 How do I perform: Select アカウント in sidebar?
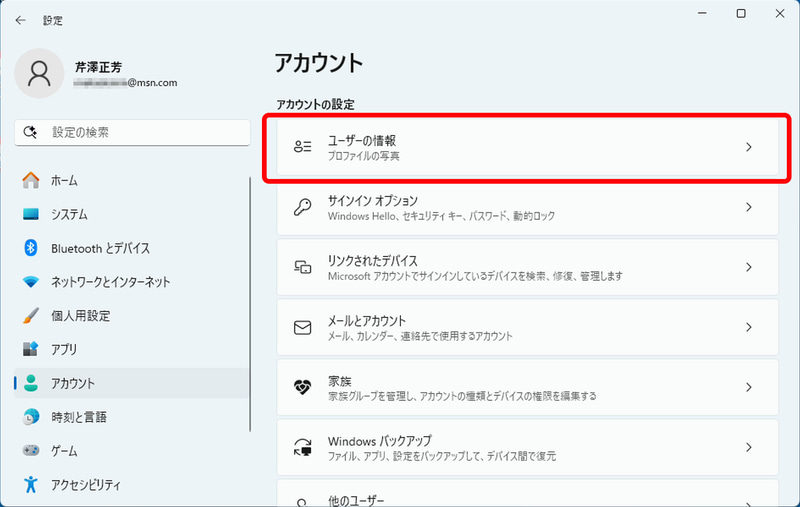pyautogui.click(x=132, y=383)
